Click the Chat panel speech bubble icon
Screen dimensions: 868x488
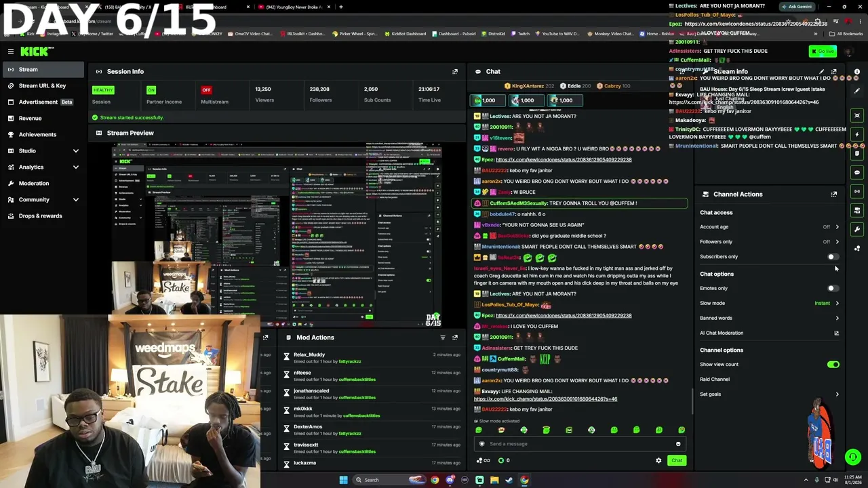coord(478,71)
